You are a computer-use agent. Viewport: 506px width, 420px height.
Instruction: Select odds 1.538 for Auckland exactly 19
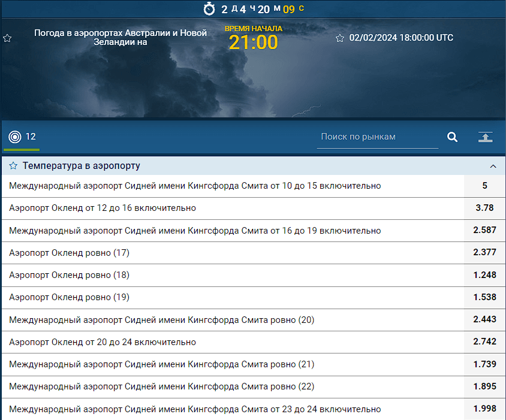tap(484, 297)
